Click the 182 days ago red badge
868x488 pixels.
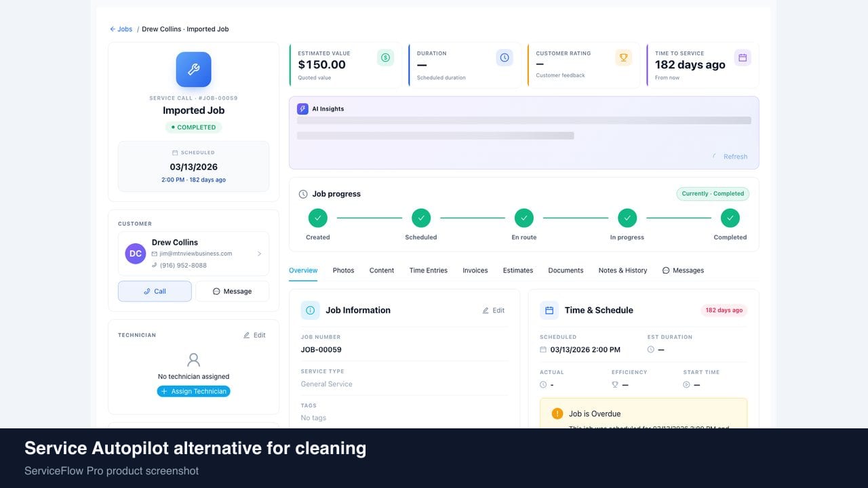(724, 310)
